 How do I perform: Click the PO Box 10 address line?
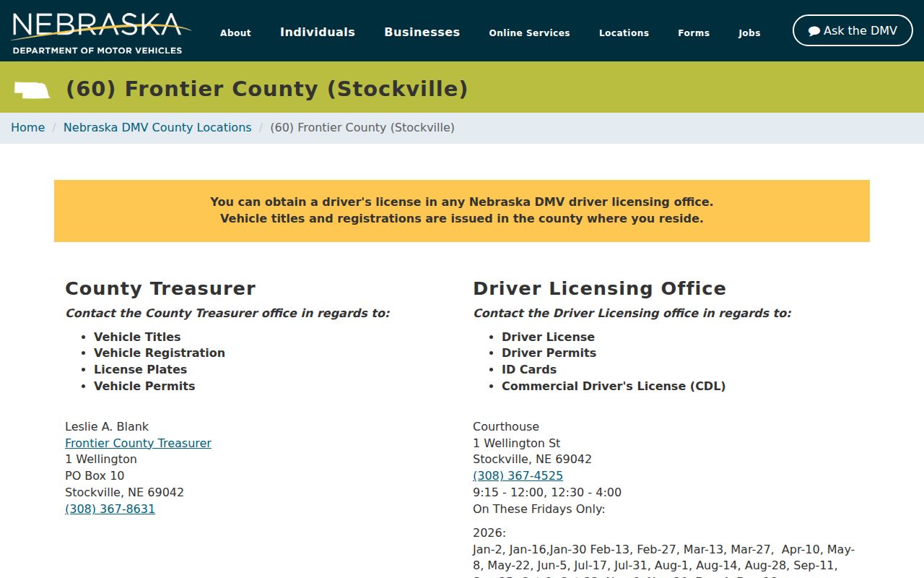(95, 475)
